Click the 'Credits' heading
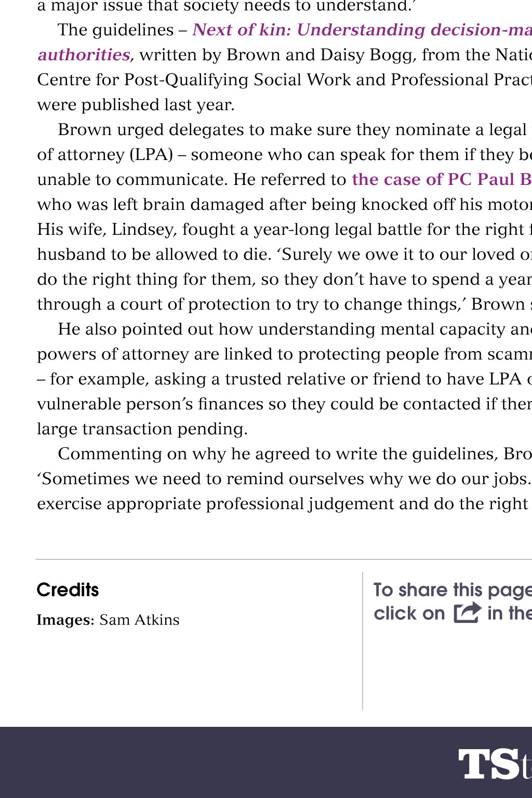Screen dimensions: 532x798 68,590
